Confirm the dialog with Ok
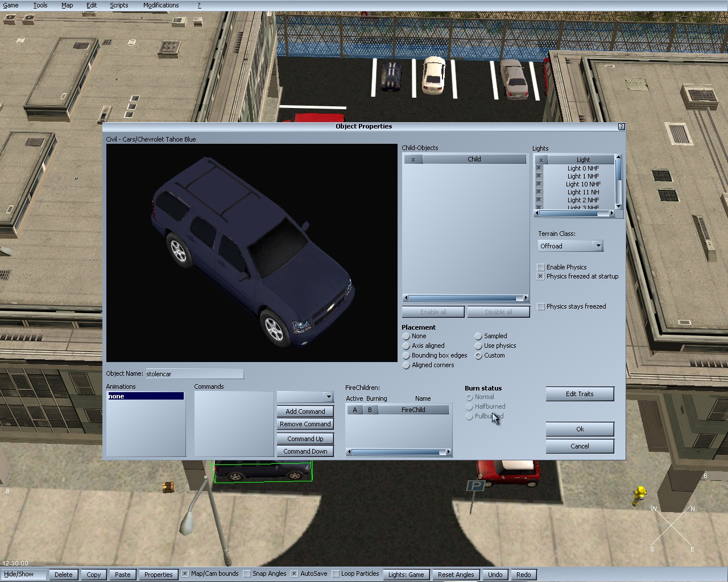The width and height of the screenshot is (728, 582). tap(580, 429)
